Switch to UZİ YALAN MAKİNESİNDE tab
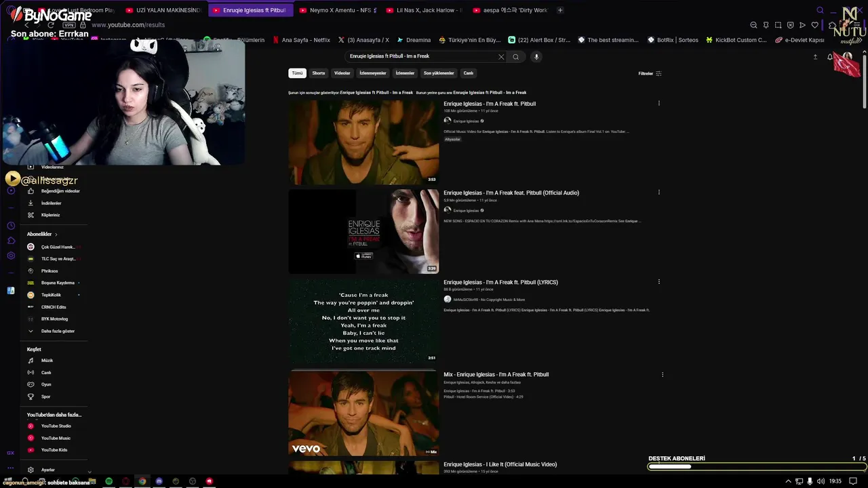 163,10
